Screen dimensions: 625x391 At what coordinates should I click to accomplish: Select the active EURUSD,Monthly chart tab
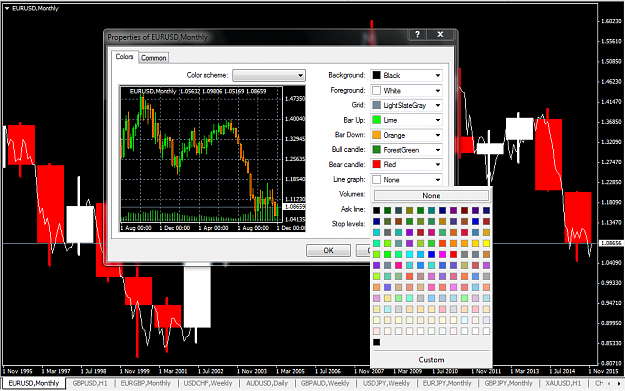pyautogui.click(x=34, y=383)
